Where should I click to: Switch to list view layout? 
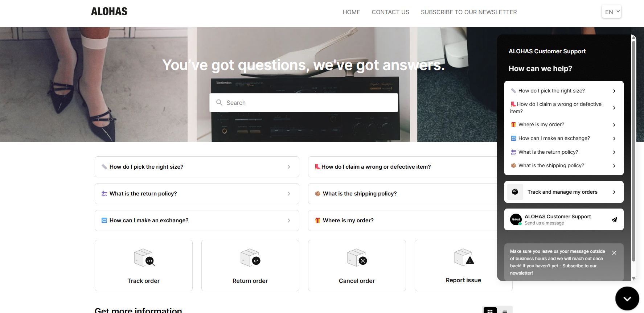504,310
